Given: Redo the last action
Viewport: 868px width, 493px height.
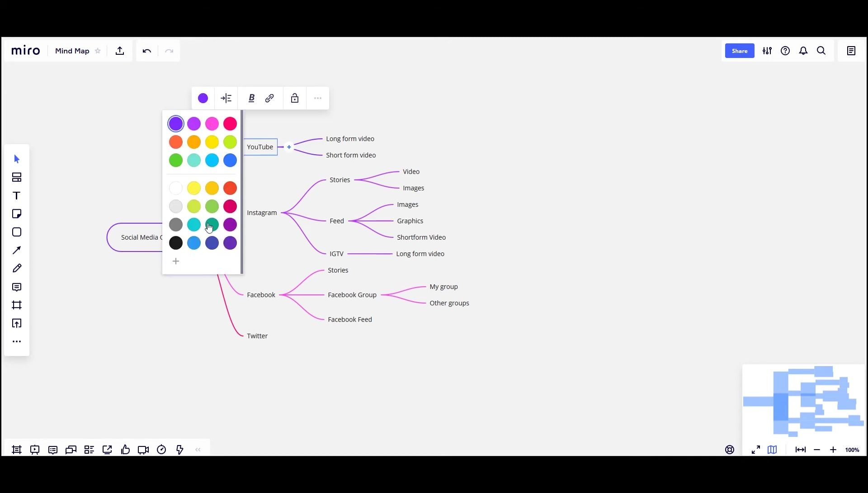Looking at the screenshot, I should coord(169,51).
